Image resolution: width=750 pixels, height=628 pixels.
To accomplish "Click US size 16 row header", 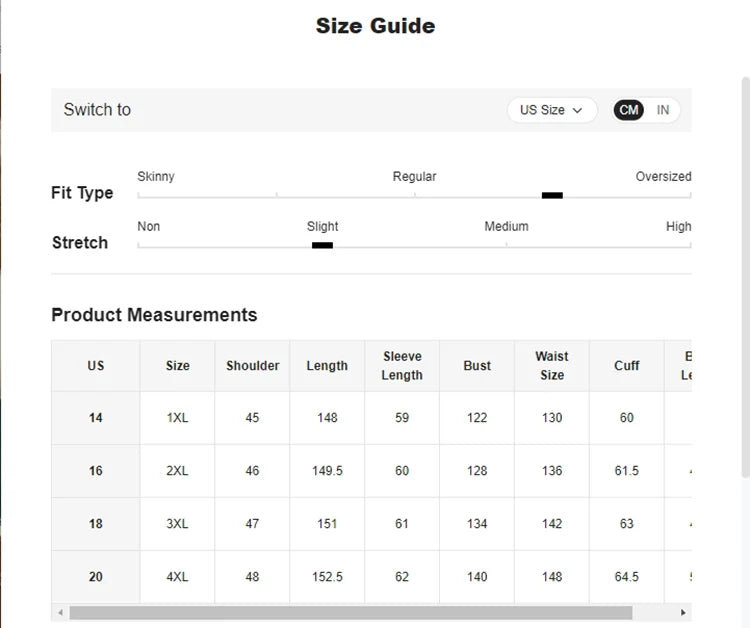I will pos(95,471).
